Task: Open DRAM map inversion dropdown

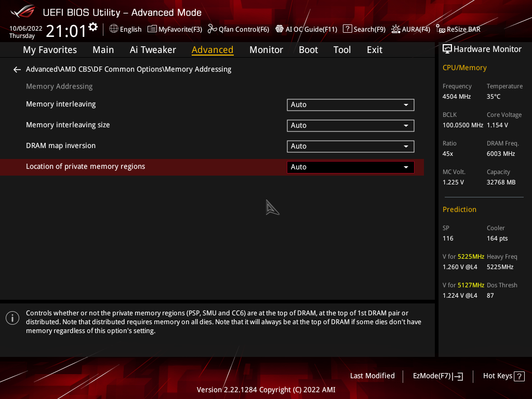Action: coord(350,147)
